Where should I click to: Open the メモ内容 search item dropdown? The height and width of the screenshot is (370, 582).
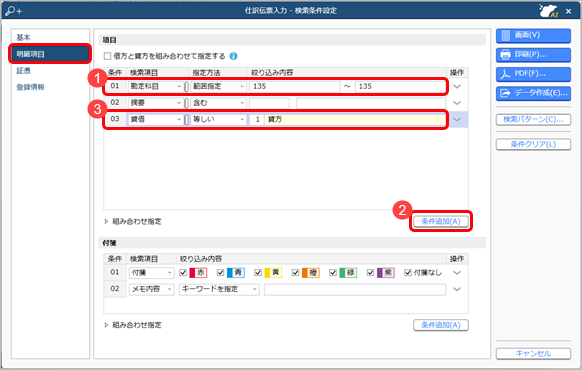pyautogui.click(x=151, y=289)
